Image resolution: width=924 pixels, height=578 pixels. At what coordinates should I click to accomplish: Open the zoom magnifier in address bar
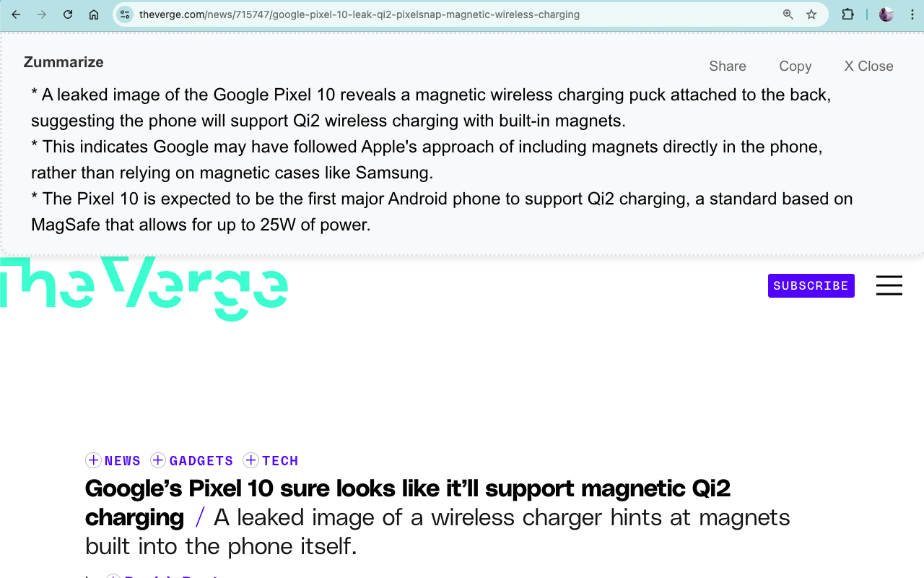pos(788,14)
